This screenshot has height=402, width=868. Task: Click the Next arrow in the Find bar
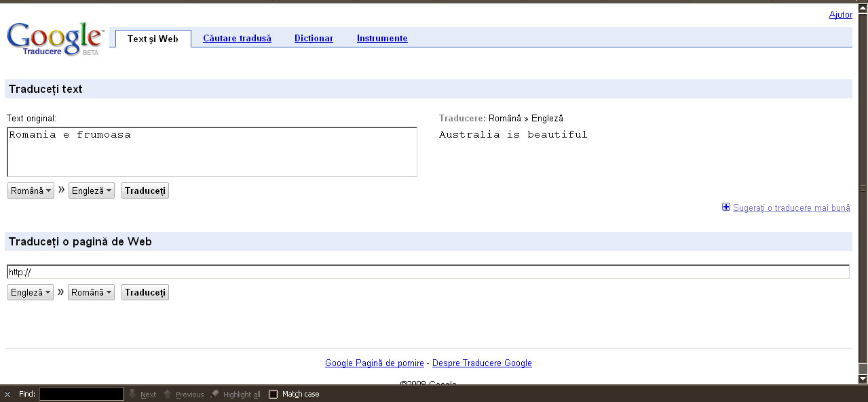click(133, 394)
